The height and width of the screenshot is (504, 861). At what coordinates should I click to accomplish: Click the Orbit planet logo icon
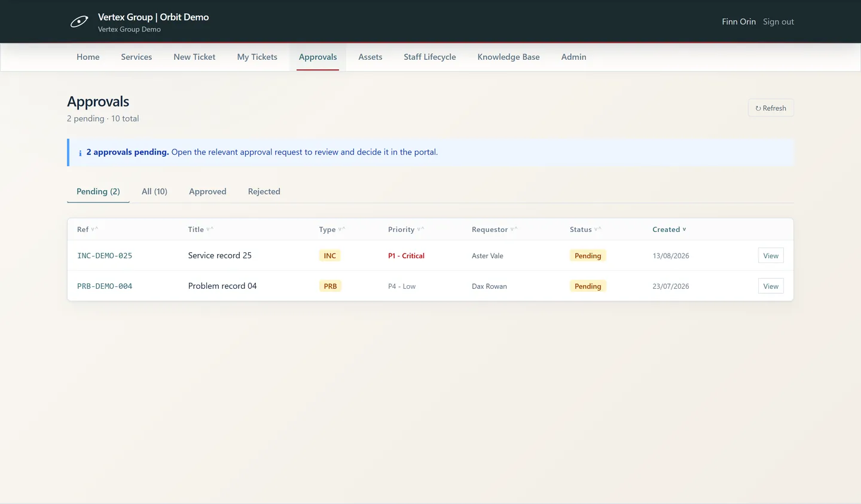tap(79, 22)
